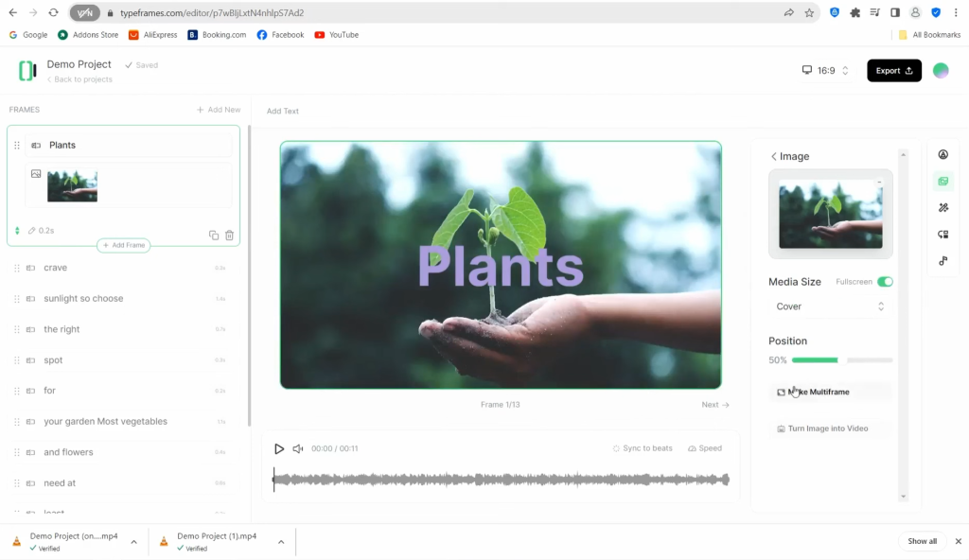Grab the drag handle of Plants frame

click(17, 146)
